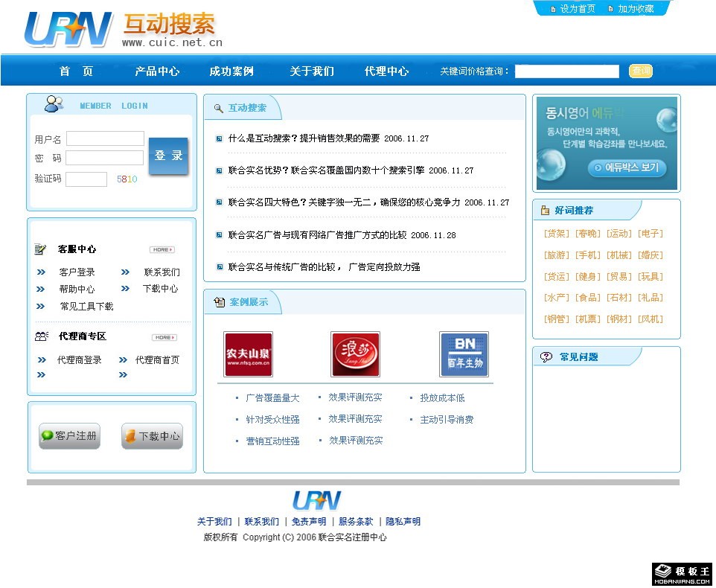This screenshot has width=716, height=588.
Task: Click 投放成本低 text link
Action: pyautogui.click(x=443, y=398)
